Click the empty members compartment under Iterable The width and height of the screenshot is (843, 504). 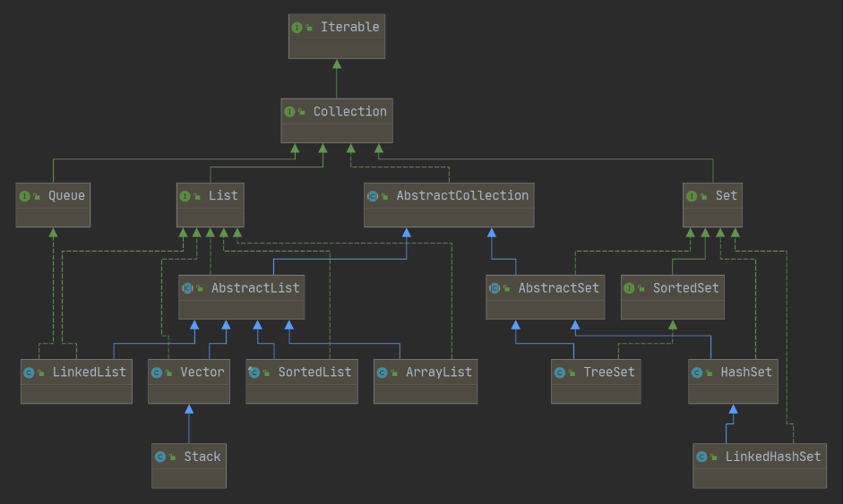click(x=337, y=48)
